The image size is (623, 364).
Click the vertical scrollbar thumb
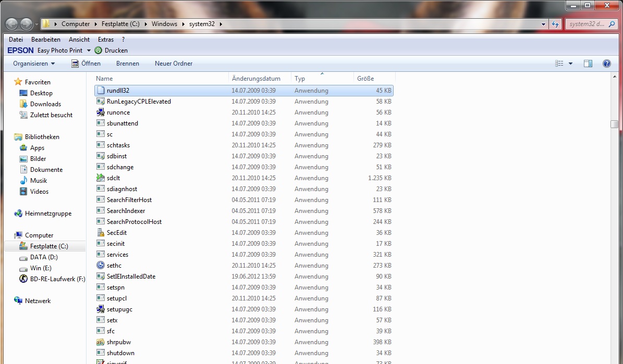(615, 124)
